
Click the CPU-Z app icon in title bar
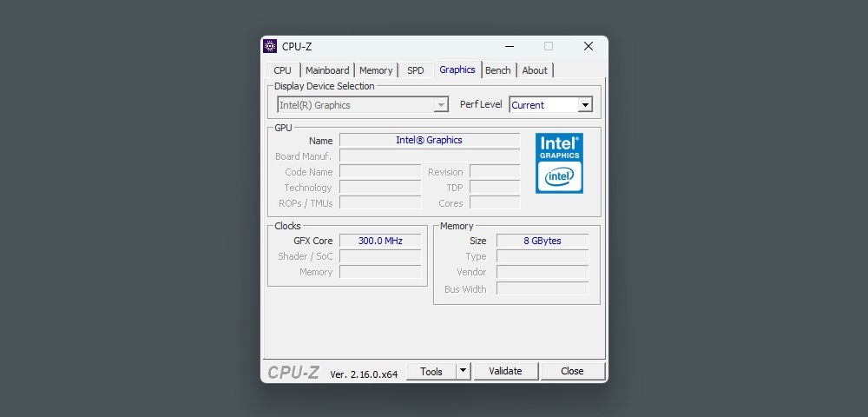270,47
